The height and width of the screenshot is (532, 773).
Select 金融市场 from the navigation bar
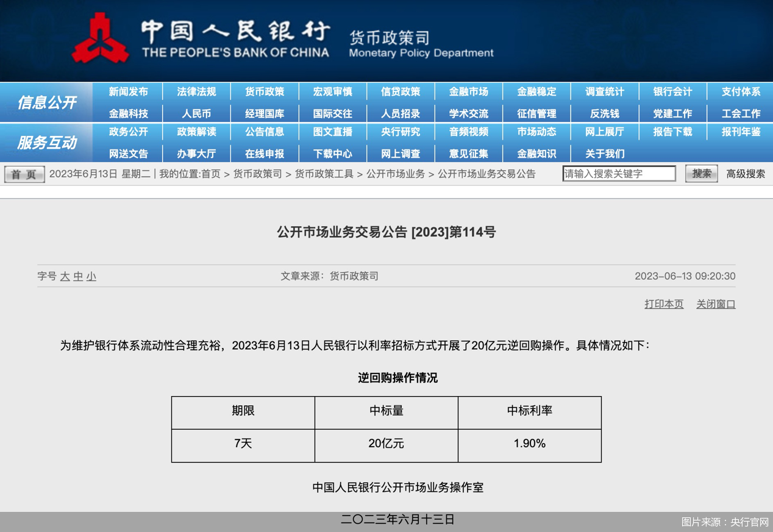469,91
